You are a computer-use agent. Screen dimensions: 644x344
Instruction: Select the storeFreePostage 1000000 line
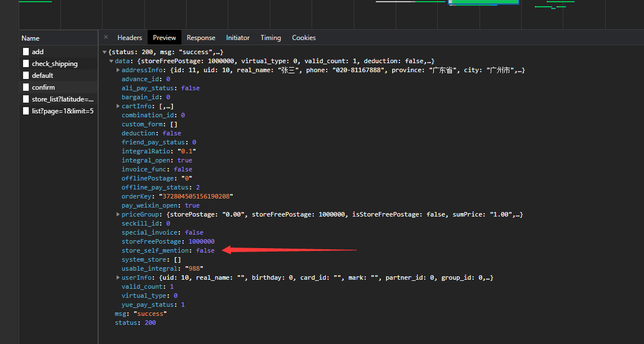(x=168, y=242)
